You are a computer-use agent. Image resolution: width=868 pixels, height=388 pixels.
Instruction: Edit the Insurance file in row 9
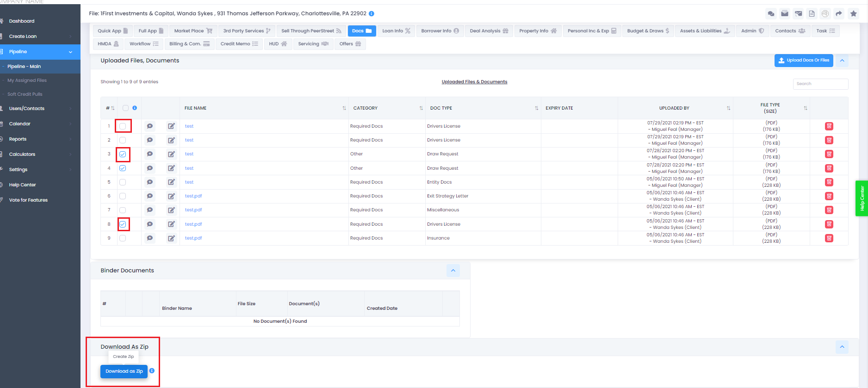pyautogui.click(x=172, y=238)
